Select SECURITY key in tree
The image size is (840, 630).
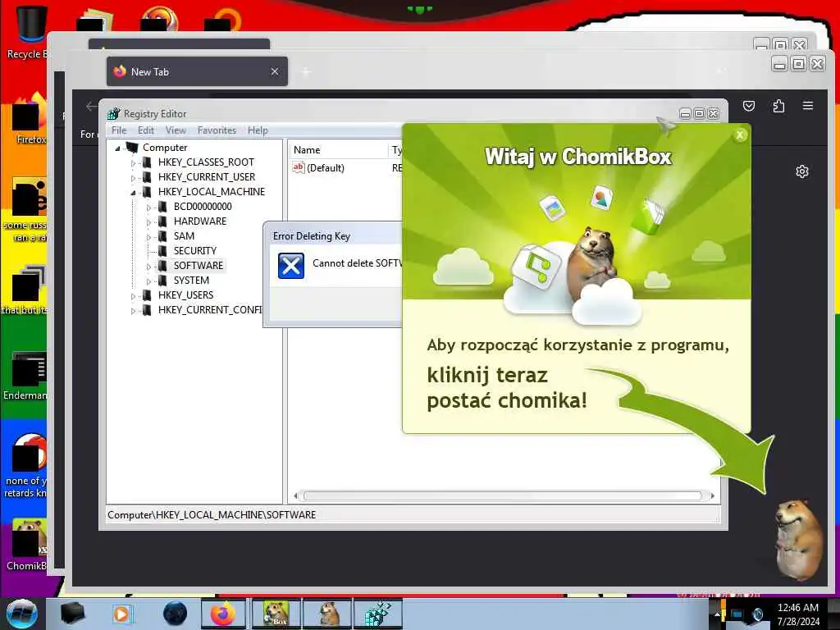pyautogui.click(x=194, y=251)
